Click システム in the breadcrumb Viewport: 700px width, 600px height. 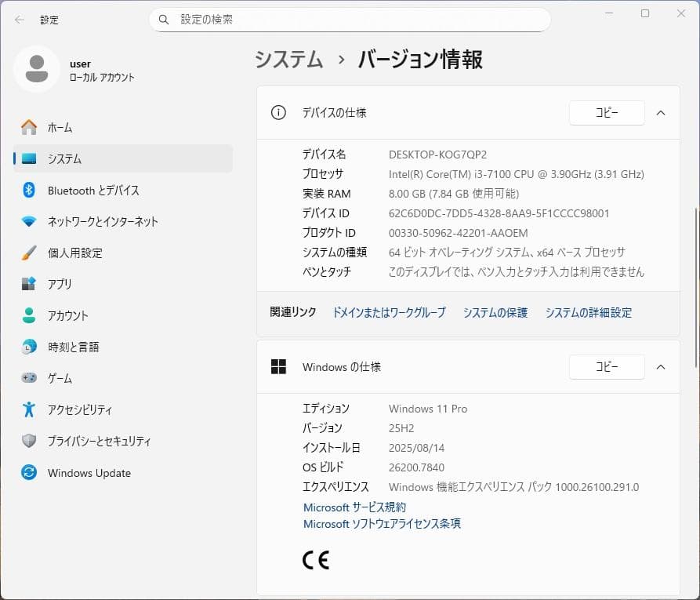tap(288, 59)
